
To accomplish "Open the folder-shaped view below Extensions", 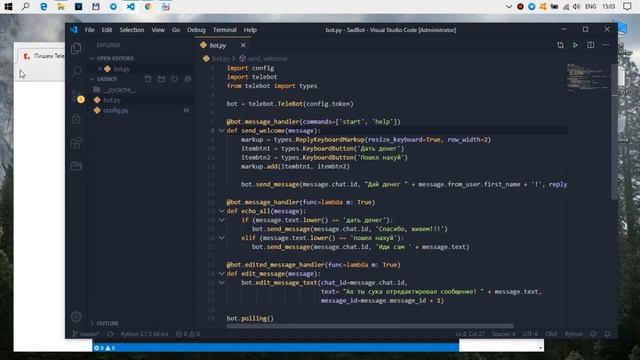I will point(76,166).
